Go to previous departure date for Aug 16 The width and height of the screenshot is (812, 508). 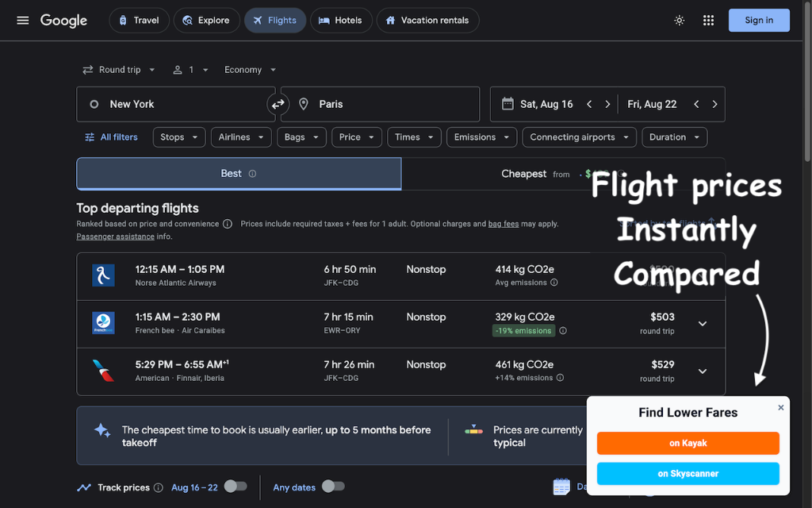(x=589, y=104)
